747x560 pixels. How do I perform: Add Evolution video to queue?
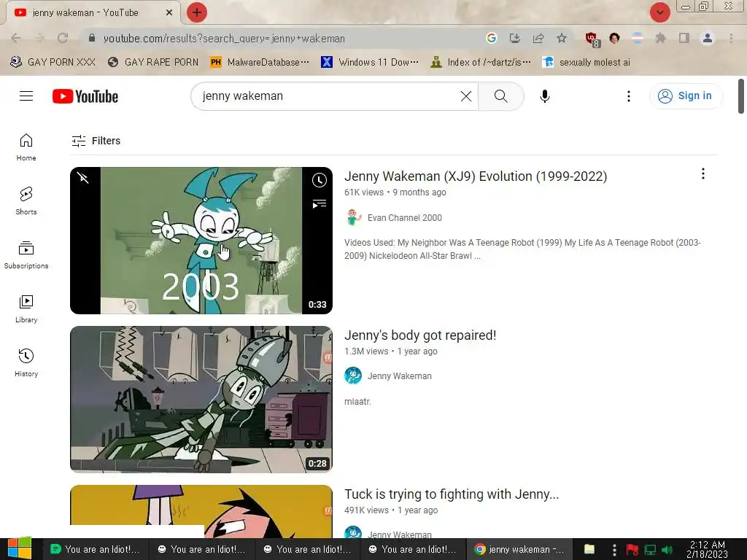tap(320, 204)
